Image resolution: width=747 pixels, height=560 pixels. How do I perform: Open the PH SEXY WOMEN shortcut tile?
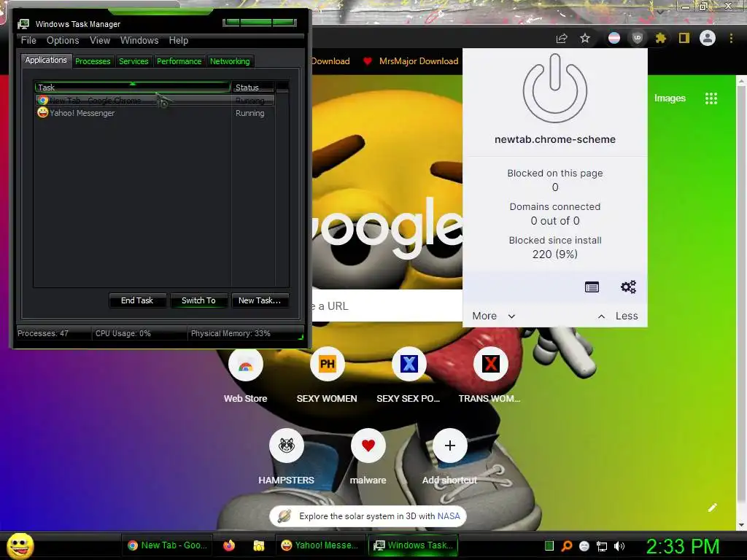(x=327, y=376)
